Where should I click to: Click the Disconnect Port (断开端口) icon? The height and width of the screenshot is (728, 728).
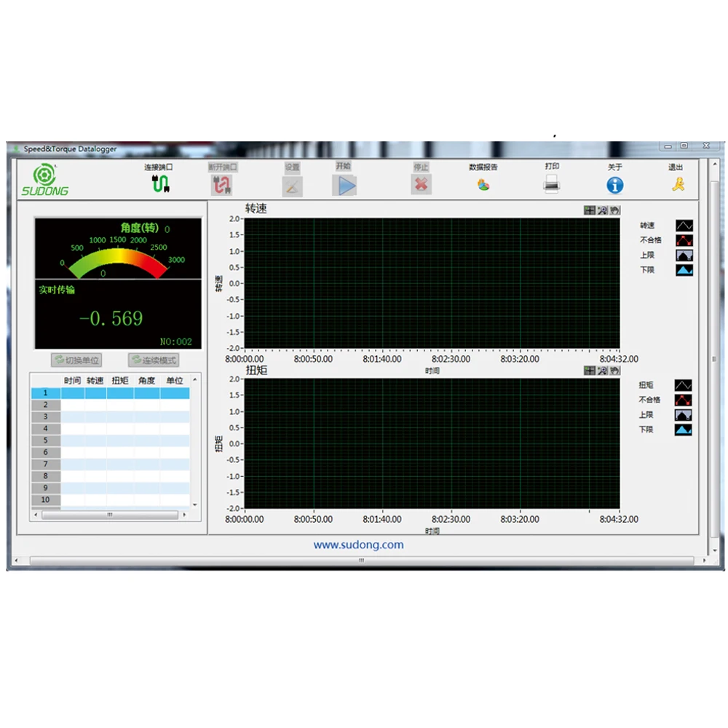pos(221,185)
